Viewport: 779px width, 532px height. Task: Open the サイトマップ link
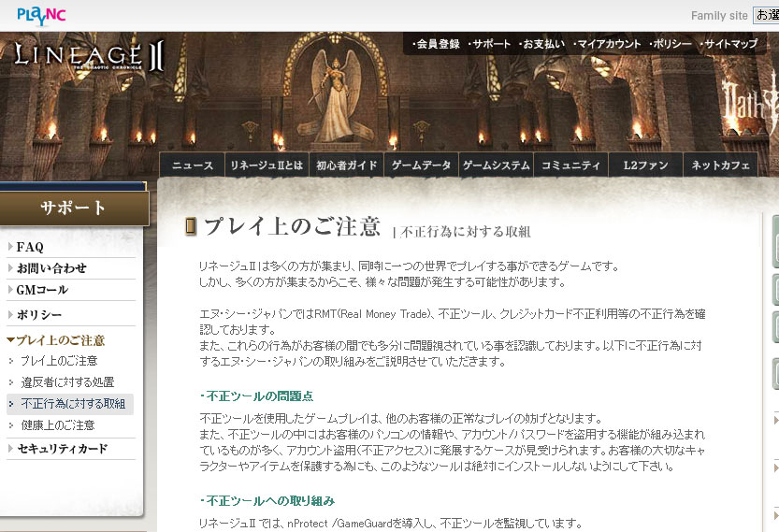pos(729,44)
